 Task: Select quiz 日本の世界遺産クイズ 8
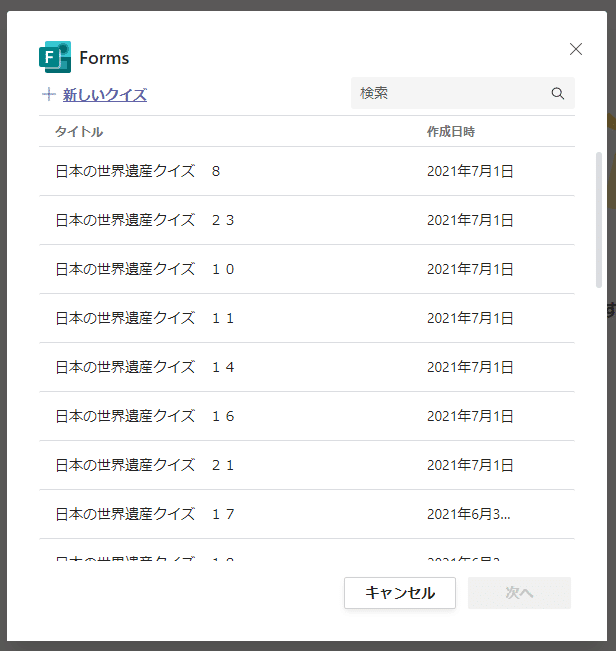(307, 171)
